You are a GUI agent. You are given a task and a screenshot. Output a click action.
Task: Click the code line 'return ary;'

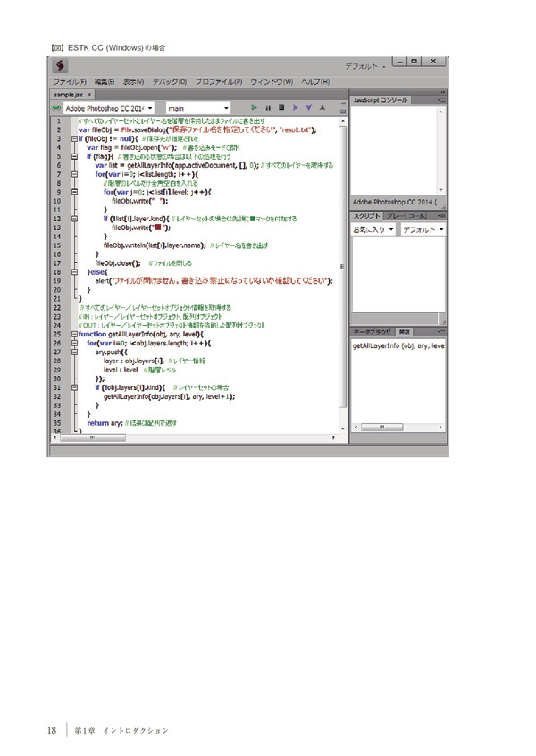pos(105,423)
